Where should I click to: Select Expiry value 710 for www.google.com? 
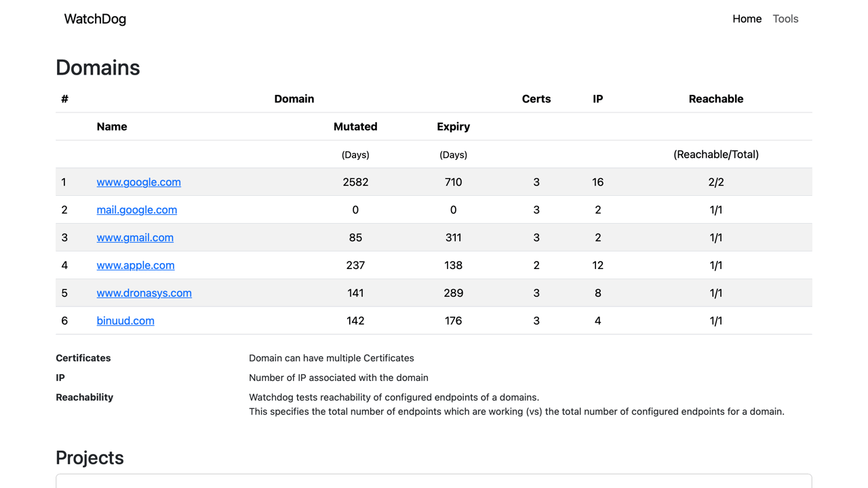pyautogui.click(x=453, y=182)
